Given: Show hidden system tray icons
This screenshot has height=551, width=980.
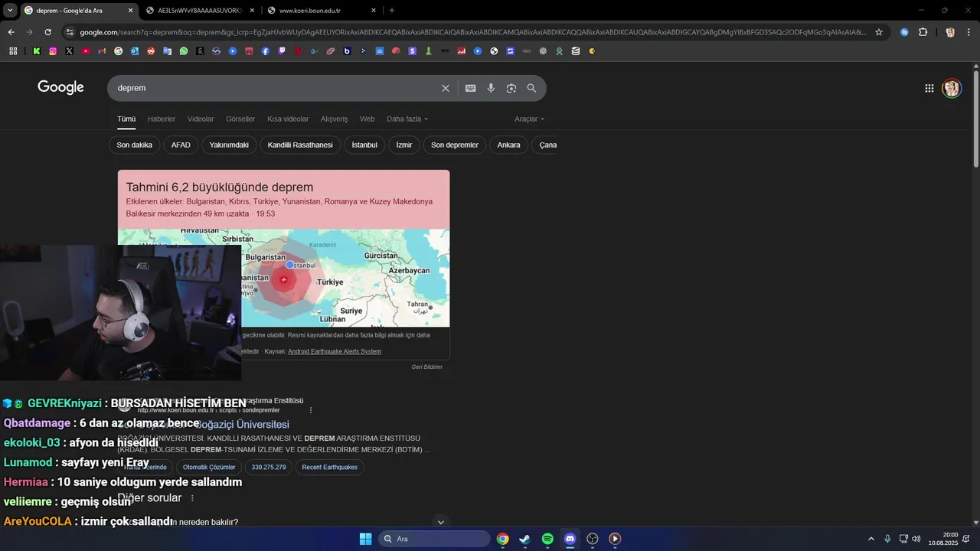Looking at the screenshot, I should 871,539.
